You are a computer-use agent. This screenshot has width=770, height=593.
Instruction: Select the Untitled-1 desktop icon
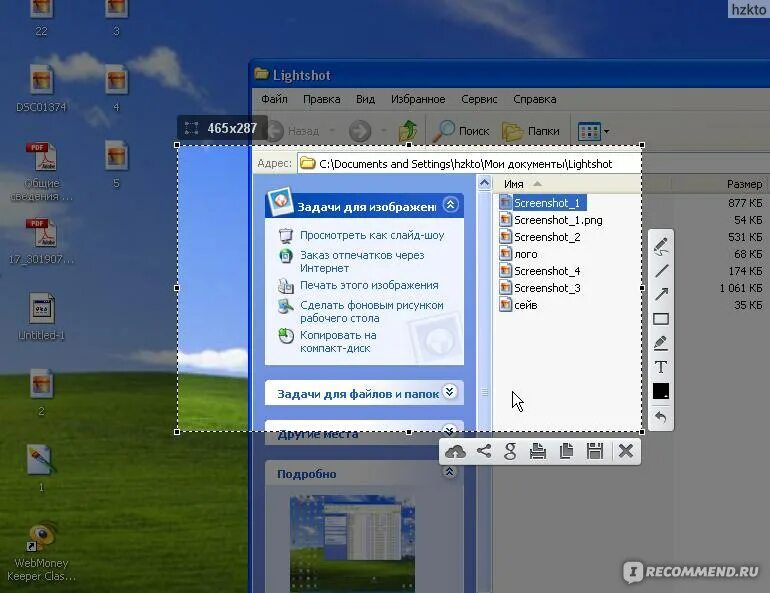tap(41, 317)
